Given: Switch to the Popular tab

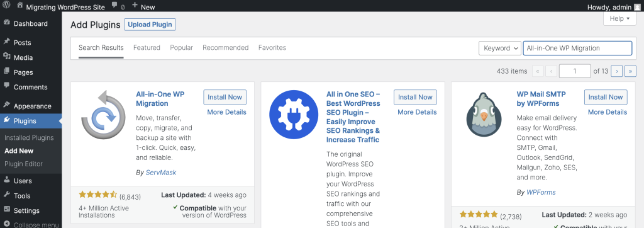Looking at the screenshot, I should 182,48.
